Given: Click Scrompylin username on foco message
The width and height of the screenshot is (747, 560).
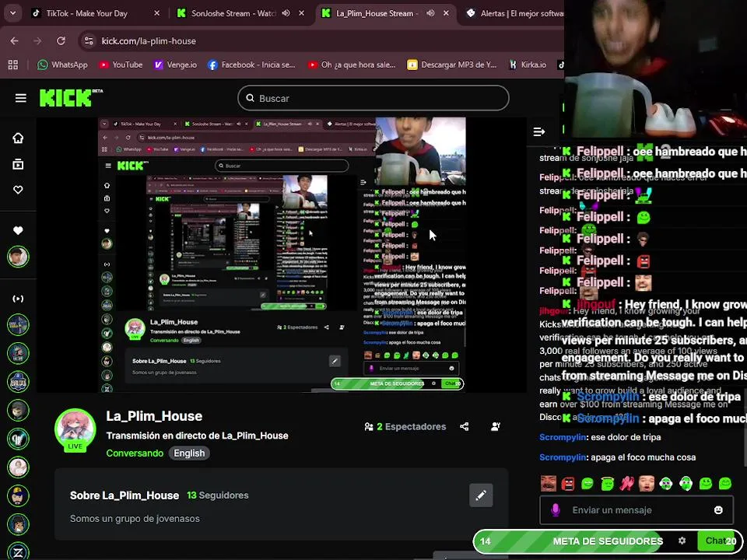Looking at the screenshot, I should click(563, 457).
